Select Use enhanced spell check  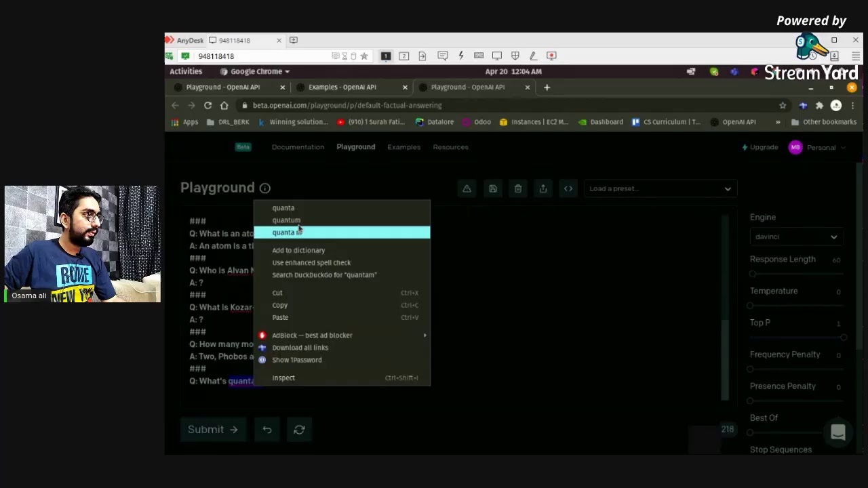[342, 262]
